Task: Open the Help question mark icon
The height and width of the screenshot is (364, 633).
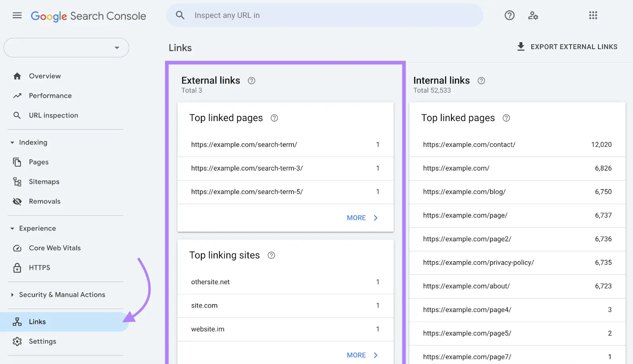Action: 510,15
